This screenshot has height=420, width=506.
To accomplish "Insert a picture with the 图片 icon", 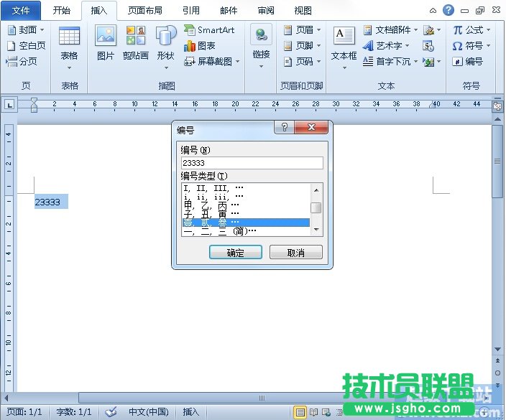I will point(105,43).
